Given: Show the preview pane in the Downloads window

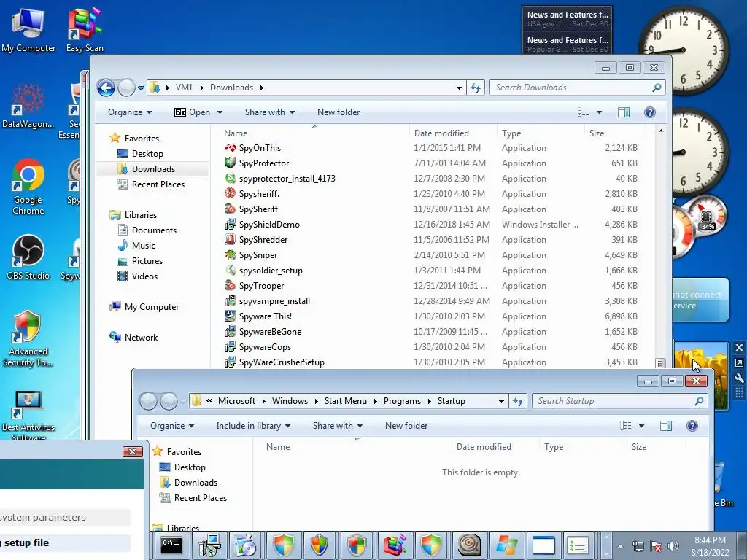Looking at the screenshot, I should (623, 112).
